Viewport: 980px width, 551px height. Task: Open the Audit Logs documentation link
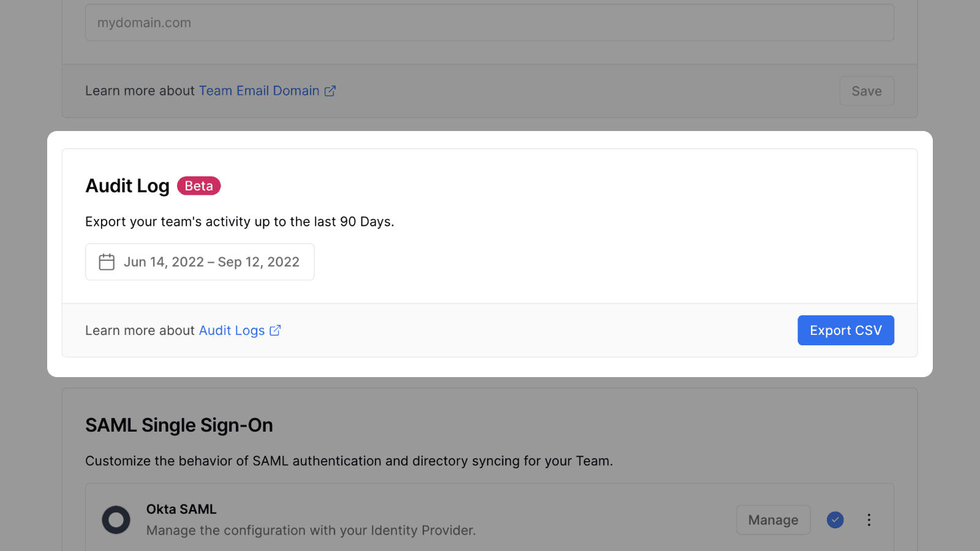pyautogui.click(x=232, y=331)
